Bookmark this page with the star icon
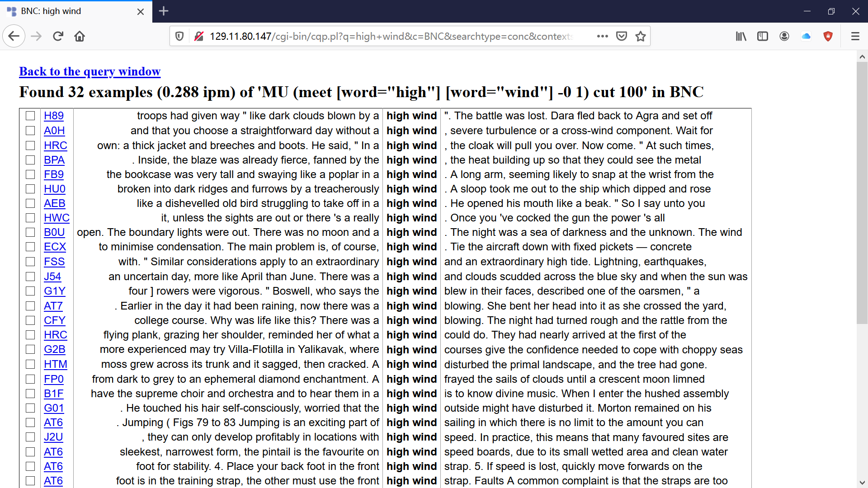The width and height of the screenshot is (868, 488). click(640, 36)
